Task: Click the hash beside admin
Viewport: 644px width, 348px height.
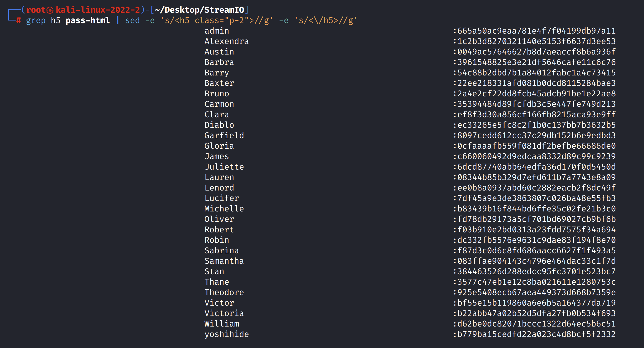Action: [x=536, y=31]
